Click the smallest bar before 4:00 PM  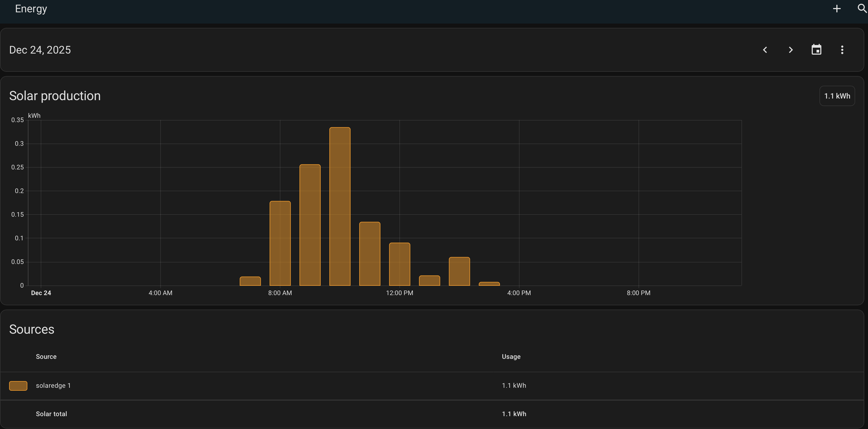click(x=489, y=284)
